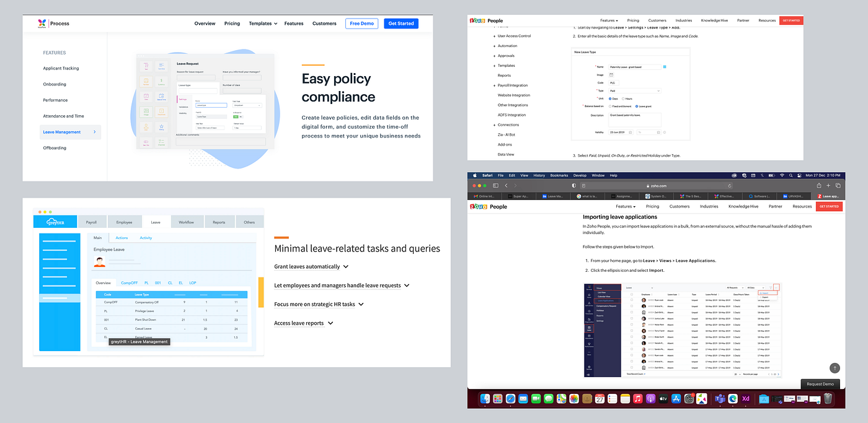Click the greytHR cloud logo
The image size is (868, 423).
(55, 222)
